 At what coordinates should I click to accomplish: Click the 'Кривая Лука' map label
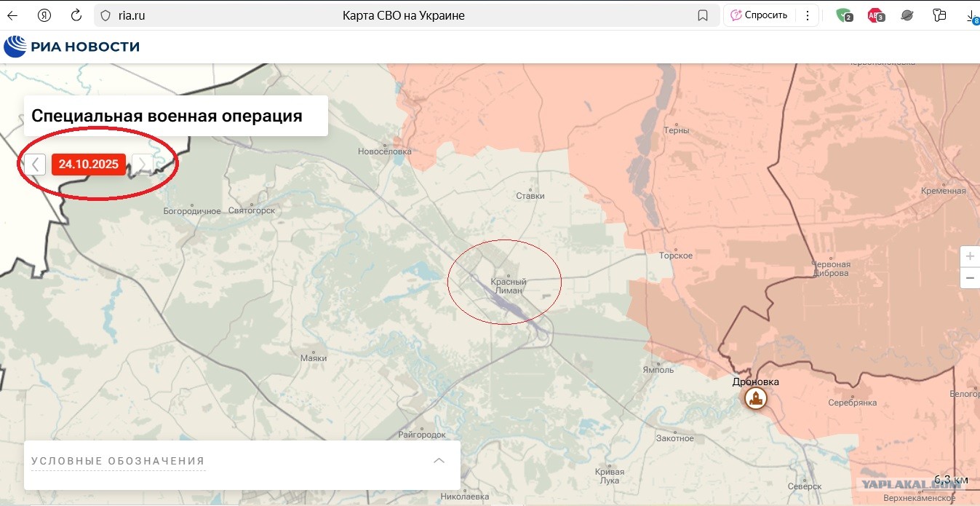(609, 476)
